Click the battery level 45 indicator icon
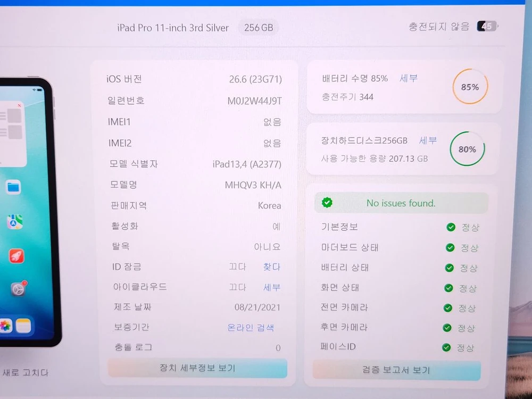Image resolution: width=532 pixels, height=399 pixels. (x=487, y=26)
